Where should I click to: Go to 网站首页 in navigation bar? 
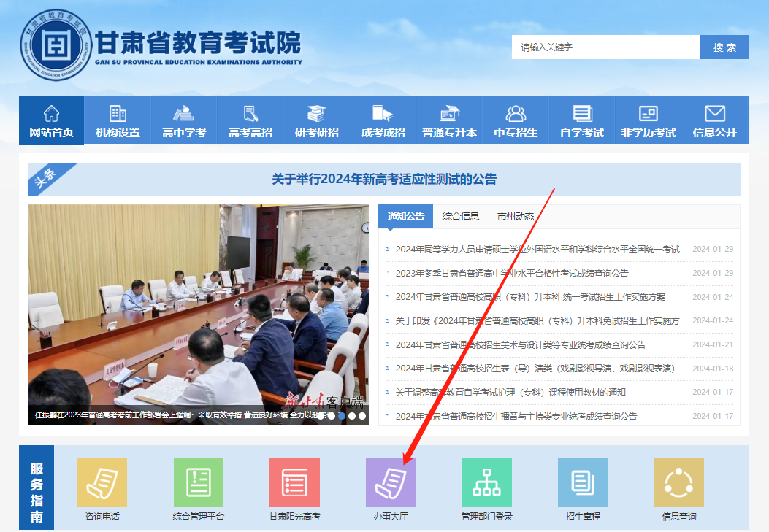coord(51,121)
